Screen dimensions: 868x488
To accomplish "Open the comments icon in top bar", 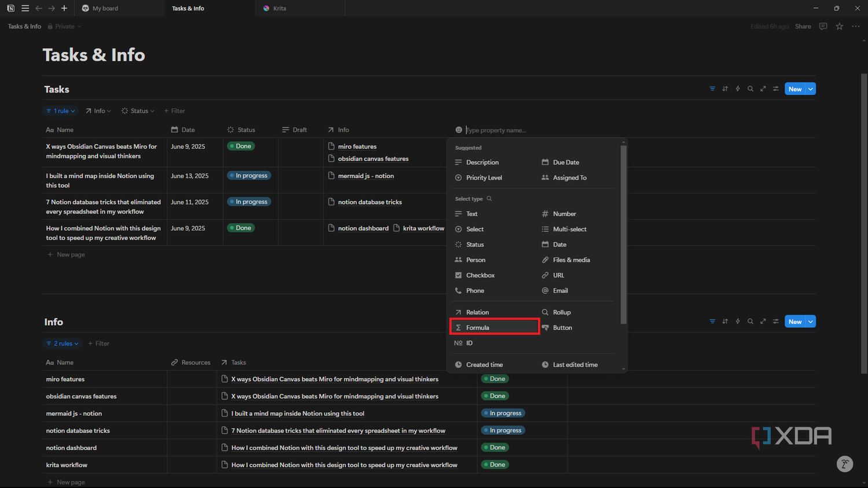I will coord(823,27).
